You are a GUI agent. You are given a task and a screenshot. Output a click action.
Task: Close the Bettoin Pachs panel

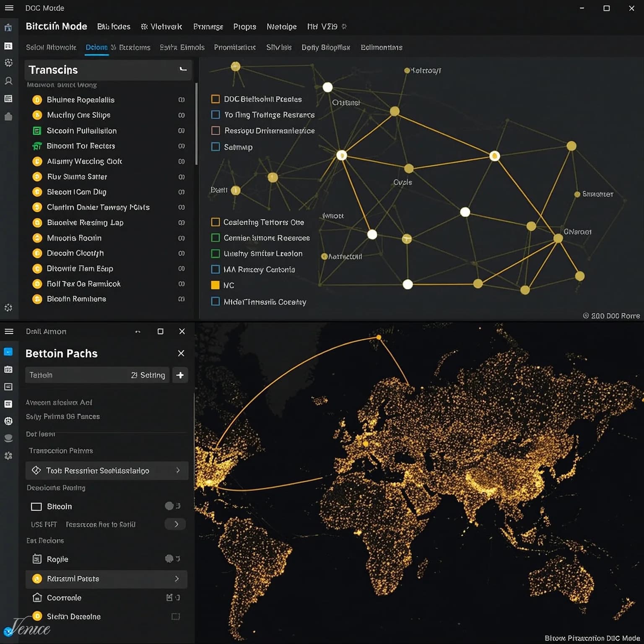click(x=181, y=353)
